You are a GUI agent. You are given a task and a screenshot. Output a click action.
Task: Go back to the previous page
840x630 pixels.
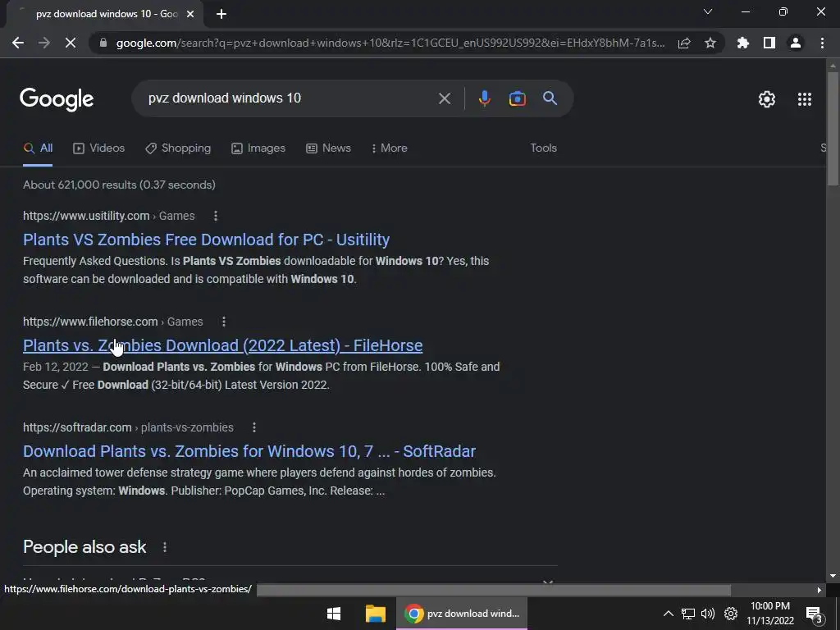(18, 43)
